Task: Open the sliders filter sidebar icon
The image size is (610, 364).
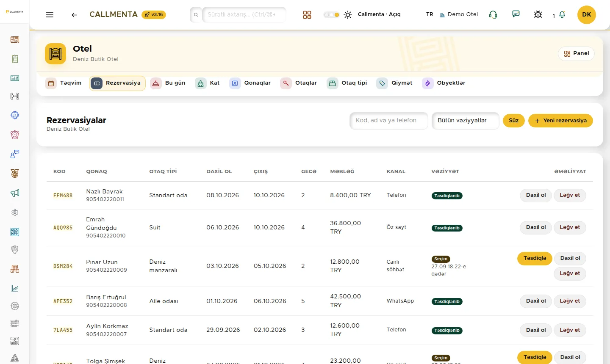Action: [15, 324]
